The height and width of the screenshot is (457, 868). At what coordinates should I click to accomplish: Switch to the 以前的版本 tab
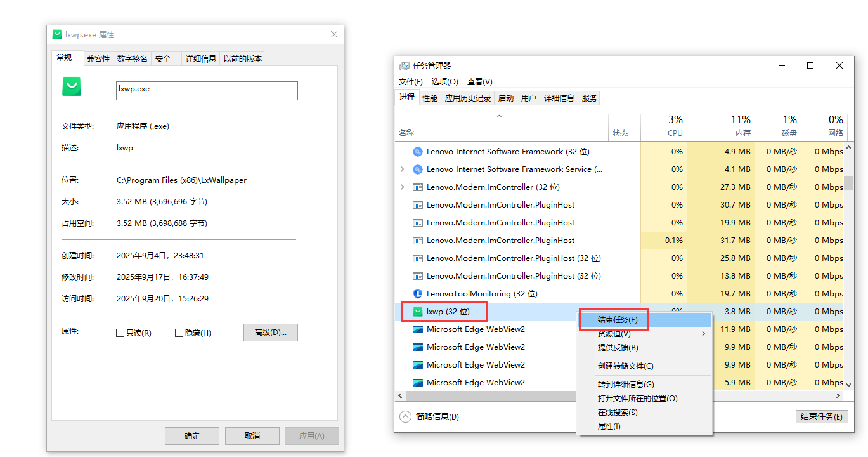(243, 59)
